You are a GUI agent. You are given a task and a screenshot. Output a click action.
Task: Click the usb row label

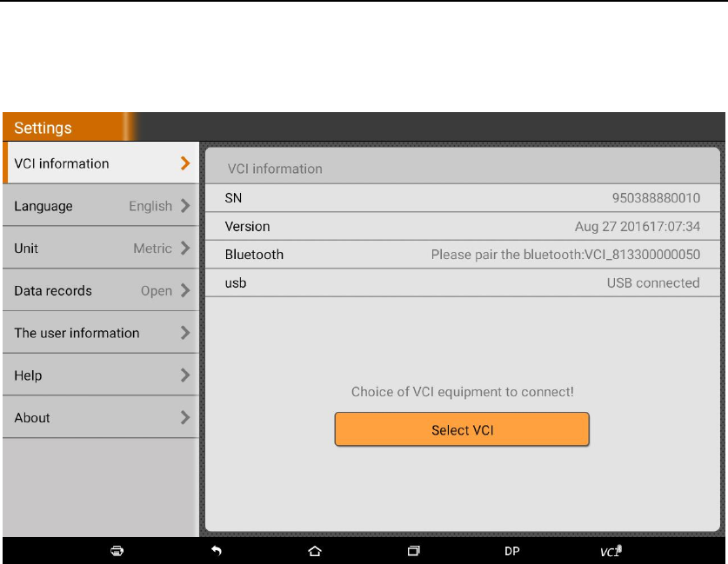(236, 283)
